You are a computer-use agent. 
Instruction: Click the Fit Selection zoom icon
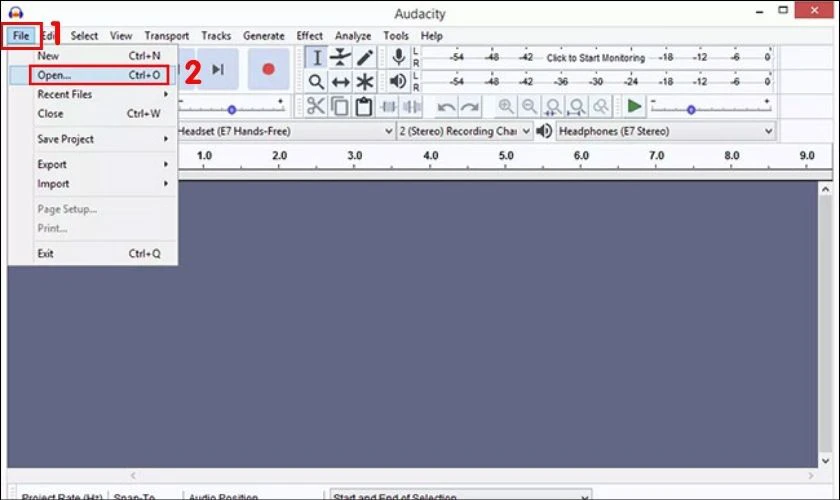pos(553,106)
